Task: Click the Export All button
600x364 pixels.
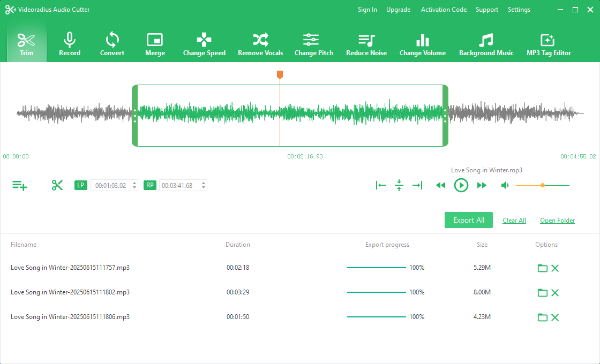Action: pyautogui.click(x=468, y=219)
